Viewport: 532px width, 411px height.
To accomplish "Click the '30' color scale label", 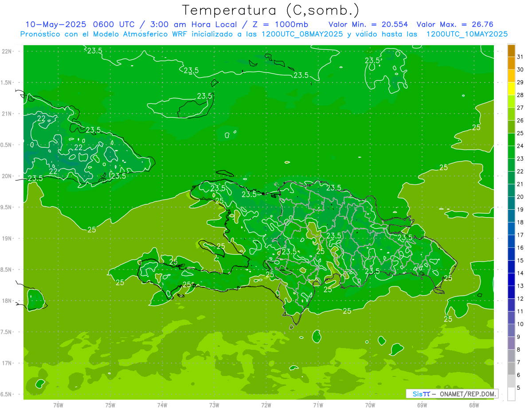I will click(520, 70).
